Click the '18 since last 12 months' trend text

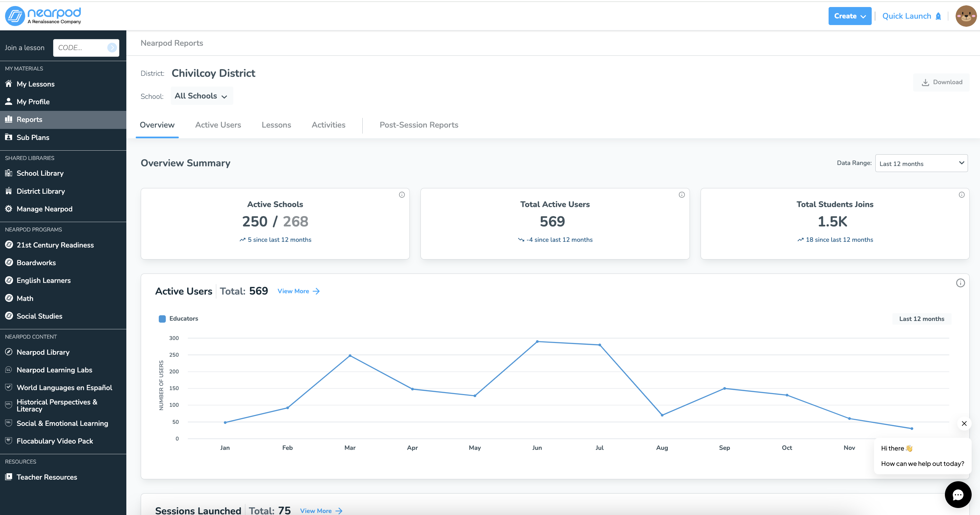point(839,240)
